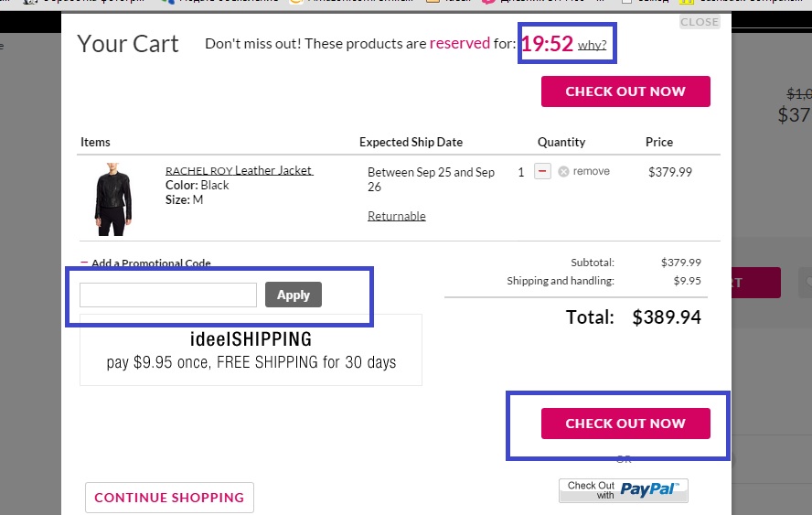Check out with the PayPal button
The height and width of the screenshot is (515, 812).
(624, 490)
